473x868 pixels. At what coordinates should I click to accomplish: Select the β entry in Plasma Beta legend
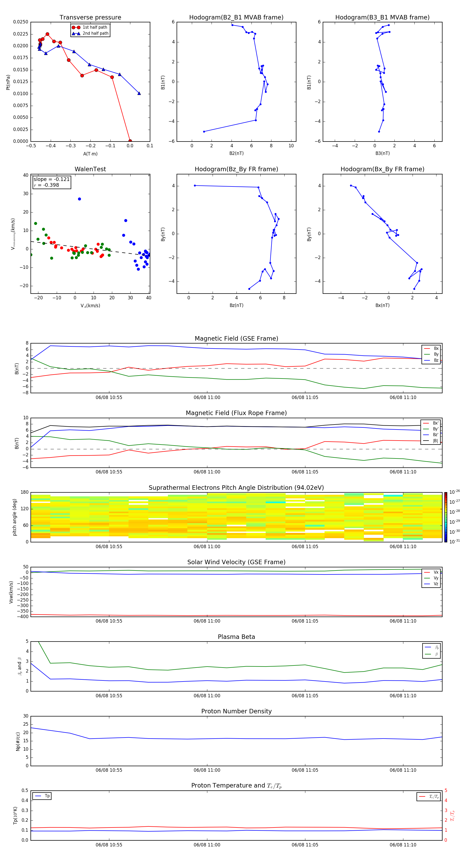(431, 654)
